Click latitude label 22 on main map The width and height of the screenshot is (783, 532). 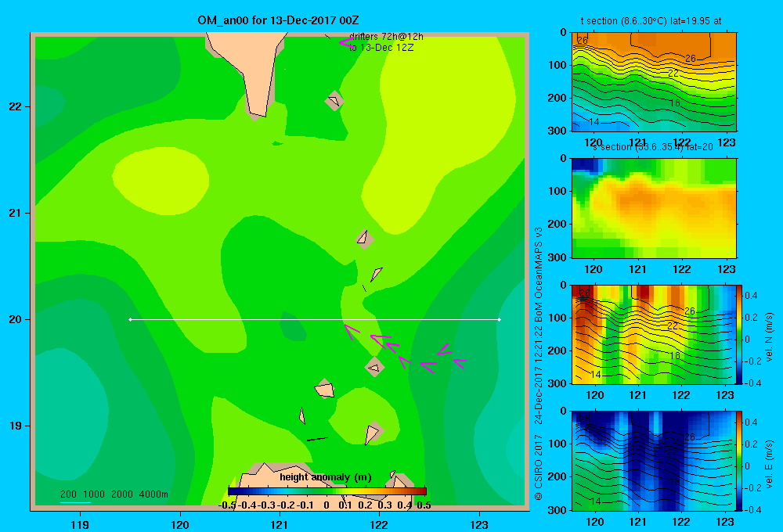pyautogui.click(x=16, y=106)
